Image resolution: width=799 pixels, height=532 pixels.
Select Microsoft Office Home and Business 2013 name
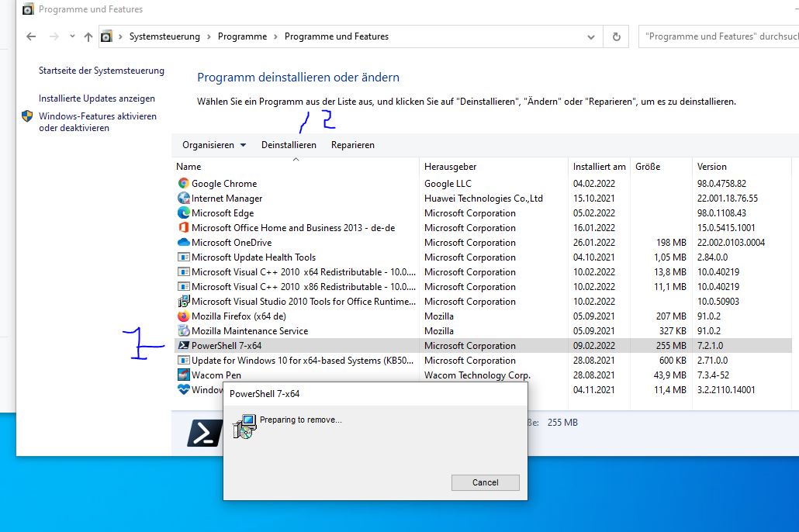point(293,228)
